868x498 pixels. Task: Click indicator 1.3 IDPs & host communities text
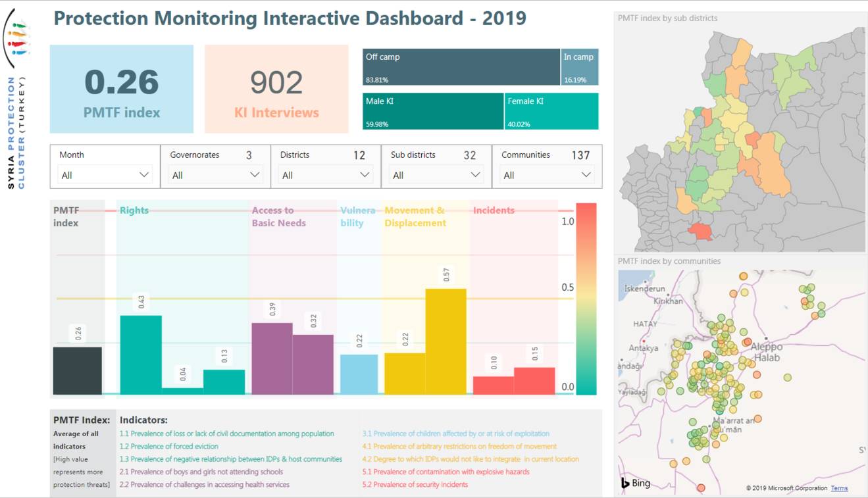coord(231,459)
